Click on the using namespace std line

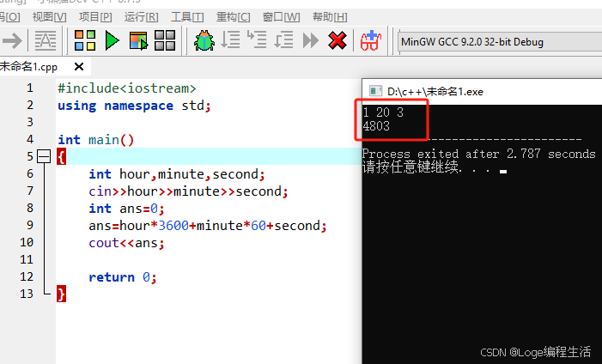click(134, 106)
